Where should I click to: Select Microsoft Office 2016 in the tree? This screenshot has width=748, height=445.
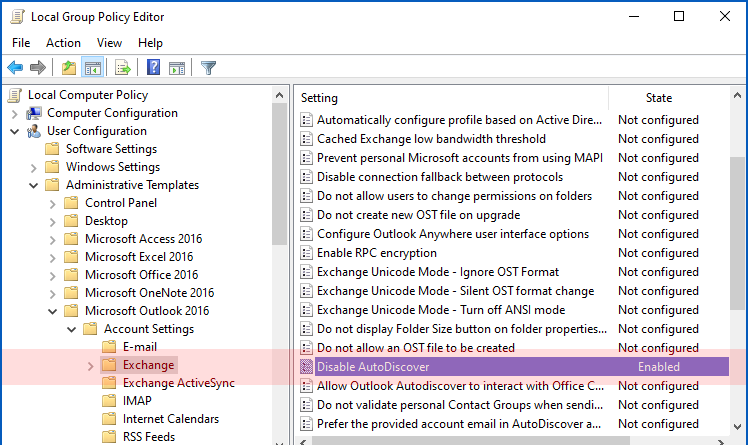(141, 275)
